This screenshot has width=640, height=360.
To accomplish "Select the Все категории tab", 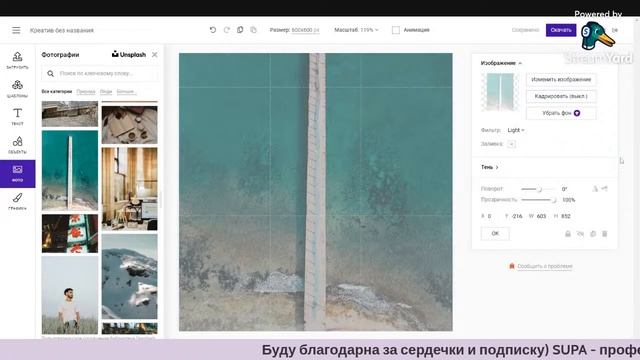I will coord(57,91).
